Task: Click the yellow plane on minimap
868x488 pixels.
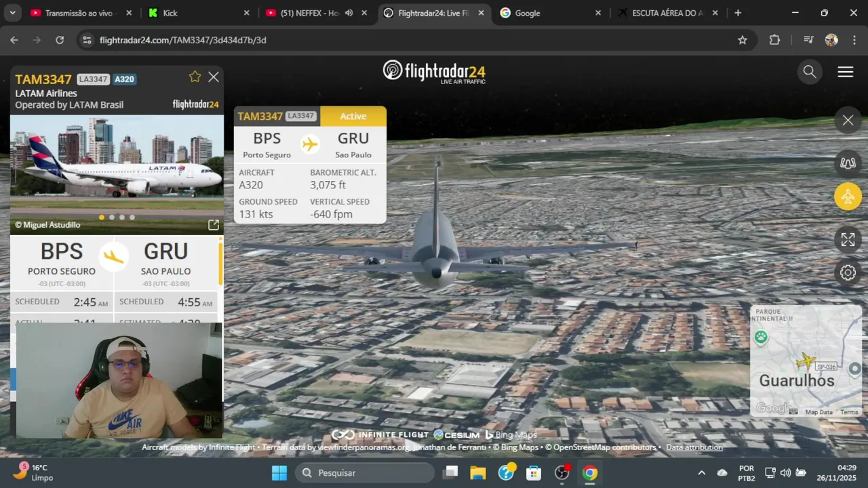Action: pos(806,361)
